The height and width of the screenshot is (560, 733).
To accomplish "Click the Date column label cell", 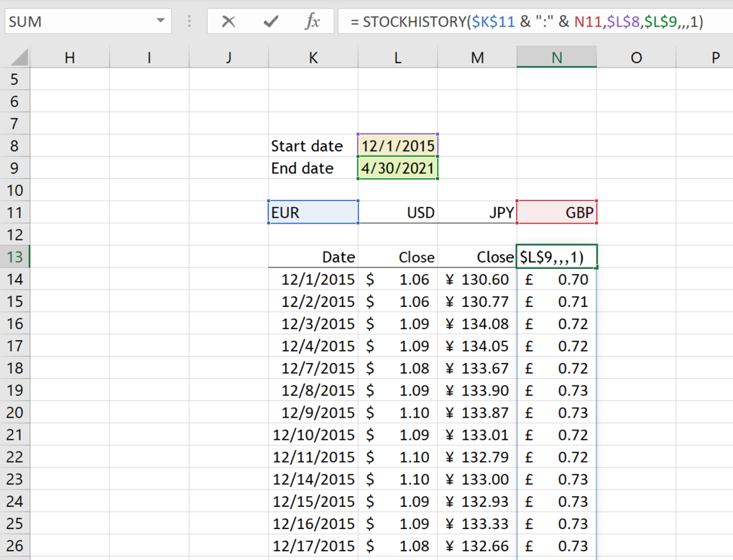I will pyautogui.click(x=313, y=257).
